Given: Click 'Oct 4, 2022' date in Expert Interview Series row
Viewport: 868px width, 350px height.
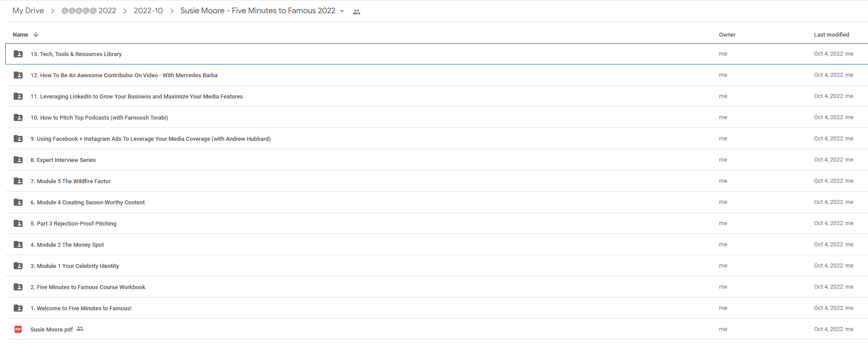Looking at the screenshot, I should [829, 160].
